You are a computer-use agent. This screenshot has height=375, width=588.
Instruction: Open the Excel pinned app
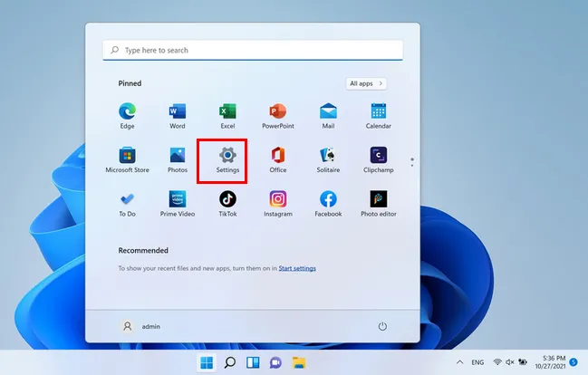(x=227, y=116)
